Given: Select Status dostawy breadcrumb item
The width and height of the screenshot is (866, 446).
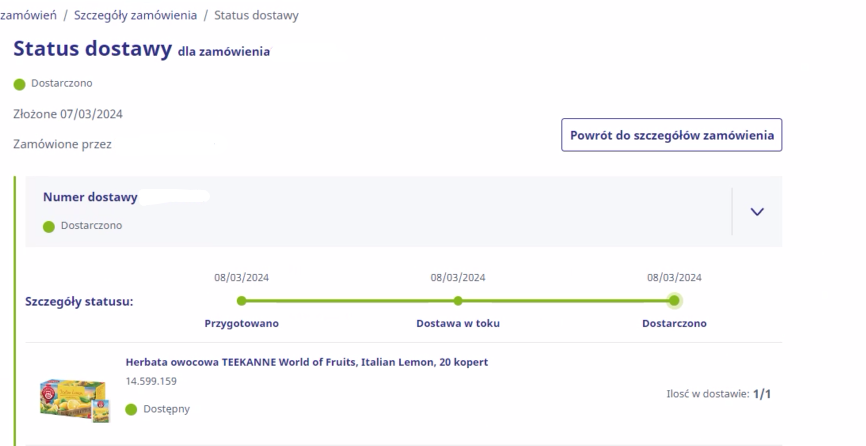Looking at the screenshot, I should click(x=256, y=15).
